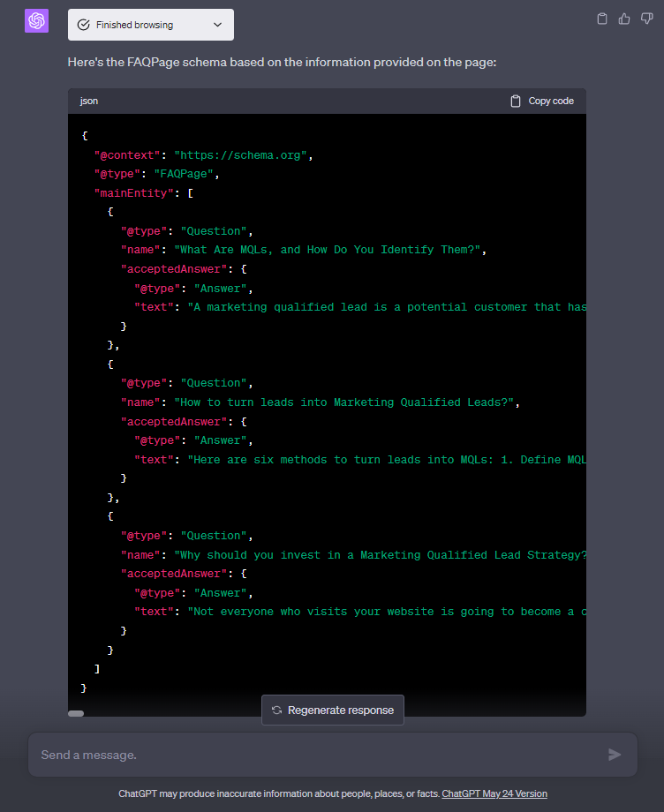Give the response a thumbs up
This screenshot has height=812, width=664.
point(624,19)
